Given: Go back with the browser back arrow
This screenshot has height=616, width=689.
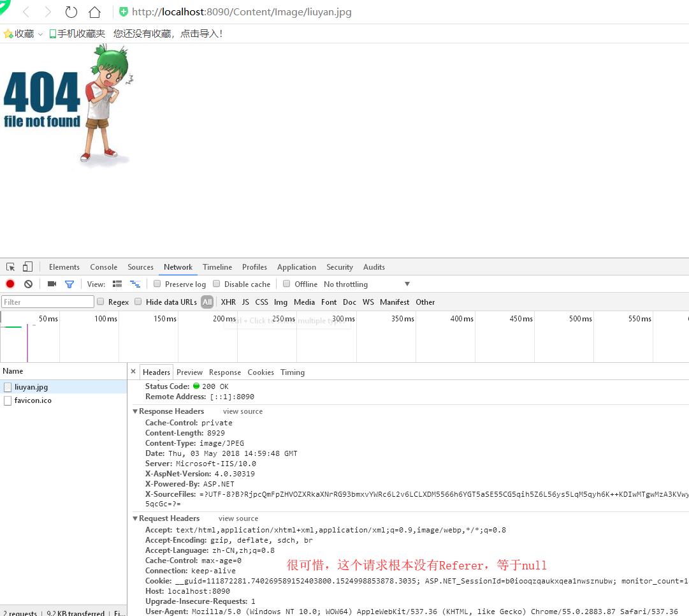Looking at the screenshot, I should (x=26, y=12).
